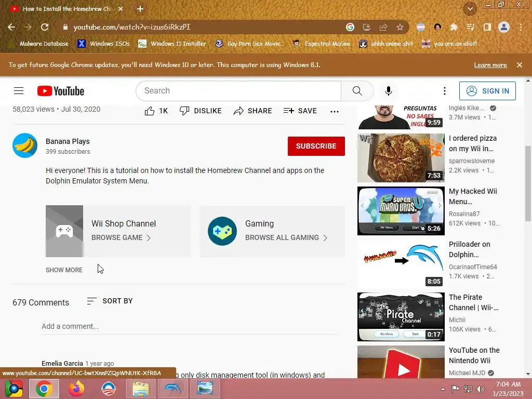Open the media controls icon in the toolbar
The height and width of the screenshot is (399, 532).
tap(471, 27)
